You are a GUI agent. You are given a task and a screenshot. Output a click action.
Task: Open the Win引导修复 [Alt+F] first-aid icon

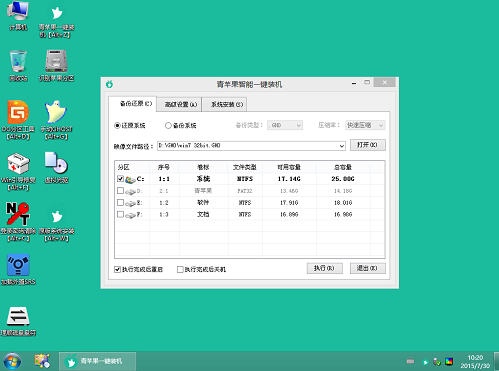coord(18,171)
